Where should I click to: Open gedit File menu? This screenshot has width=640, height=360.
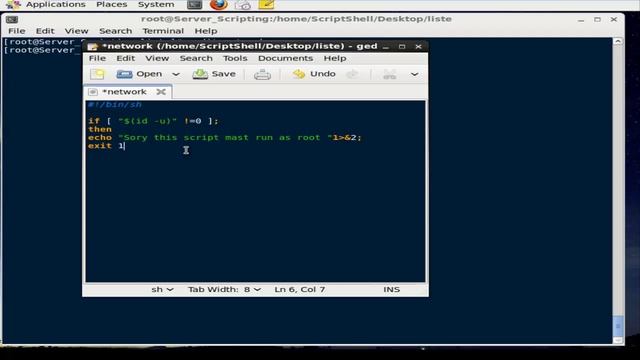click(97, 58)
